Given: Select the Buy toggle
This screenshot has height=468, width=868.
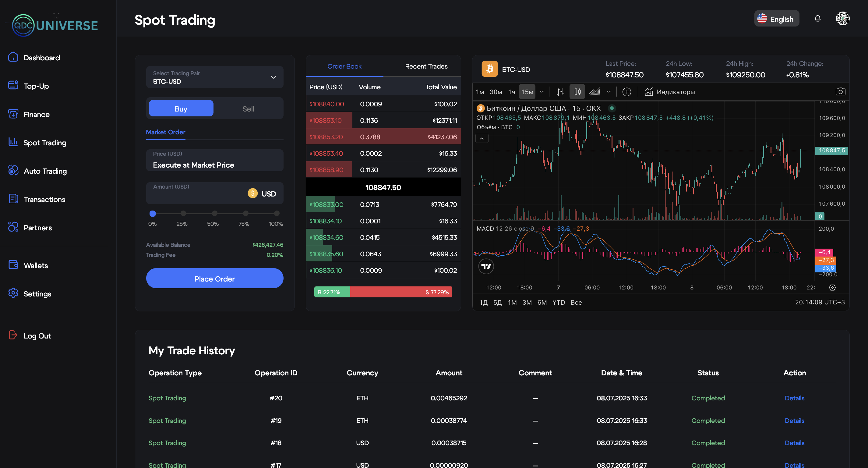Looking at the screenshot, I should tap(181, 108).
